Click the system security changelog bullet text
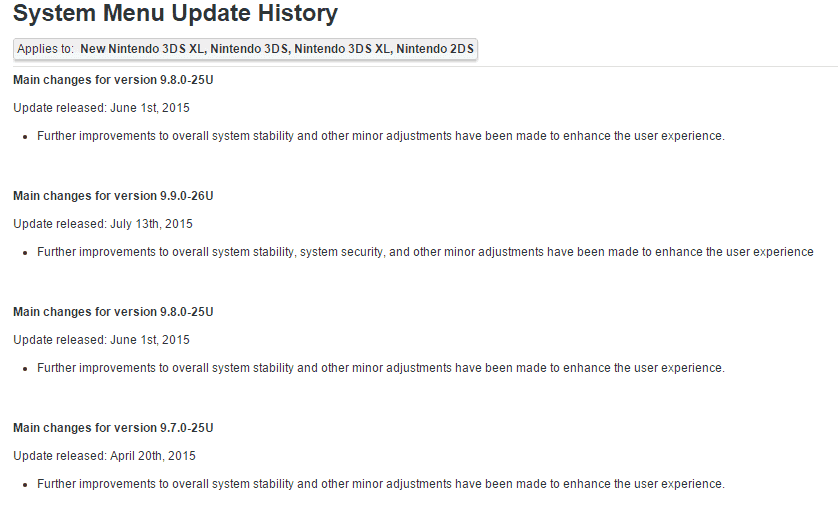Viewport: 838px width, 509px height. [425, 252]
